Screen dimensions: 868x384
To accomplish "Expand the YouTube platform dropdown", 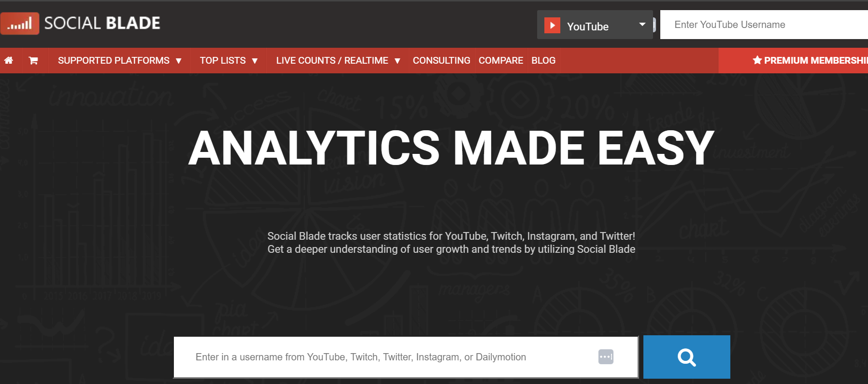I will (x=595, y=25).
